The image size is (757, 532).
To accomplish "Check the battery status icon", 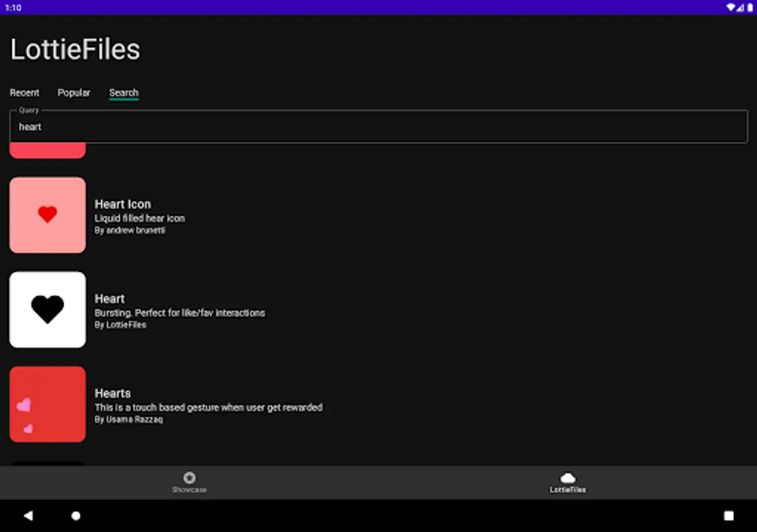I will [749, 8].
